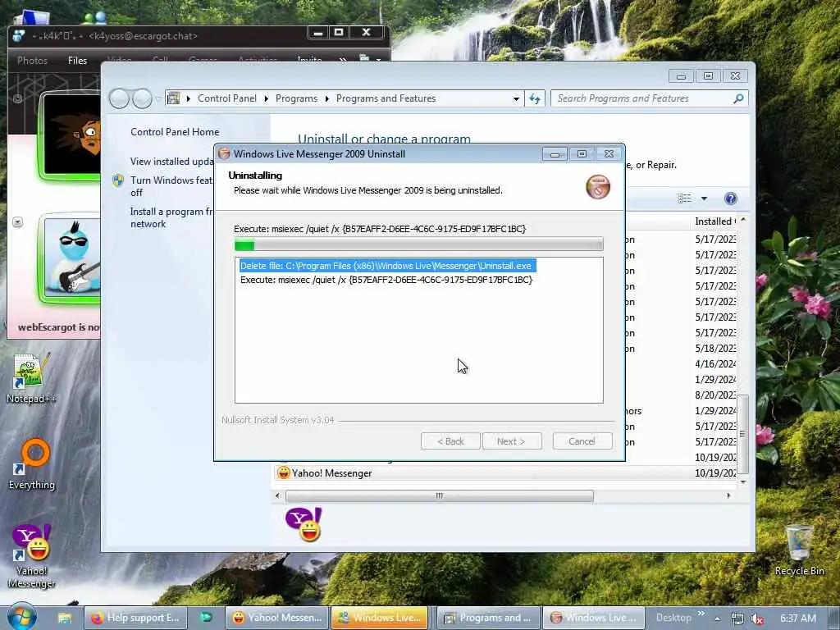Open Photos tab in messenger window
Image resolution: width=840 pixels, height=630 pixels.
tap(32, 61)
